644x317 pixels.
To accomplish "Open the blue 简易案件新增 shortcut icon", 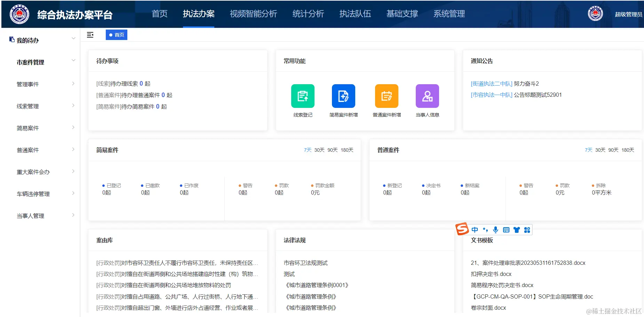I will [x=343, y=96].
